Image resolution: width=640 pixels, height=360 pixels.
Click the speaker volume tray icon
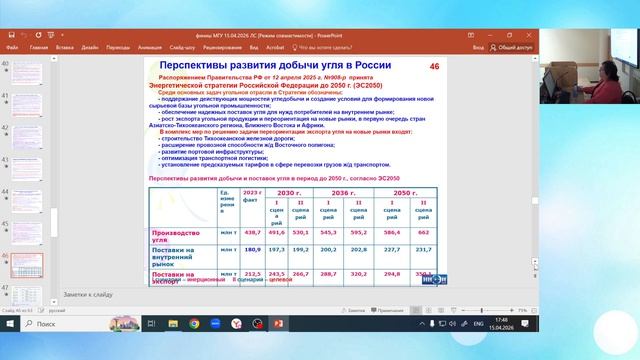(452, 324)
